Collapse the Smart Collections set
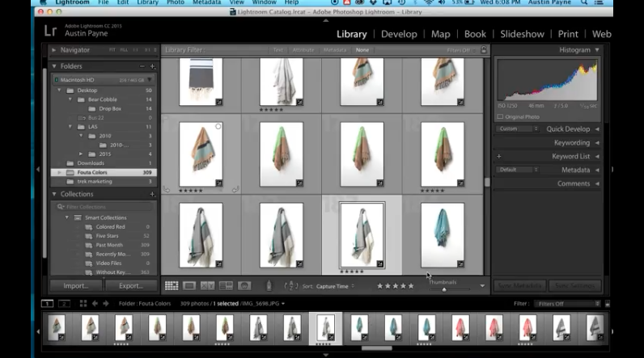The width and height of the screenshot is (644, 358). (67, 217)
